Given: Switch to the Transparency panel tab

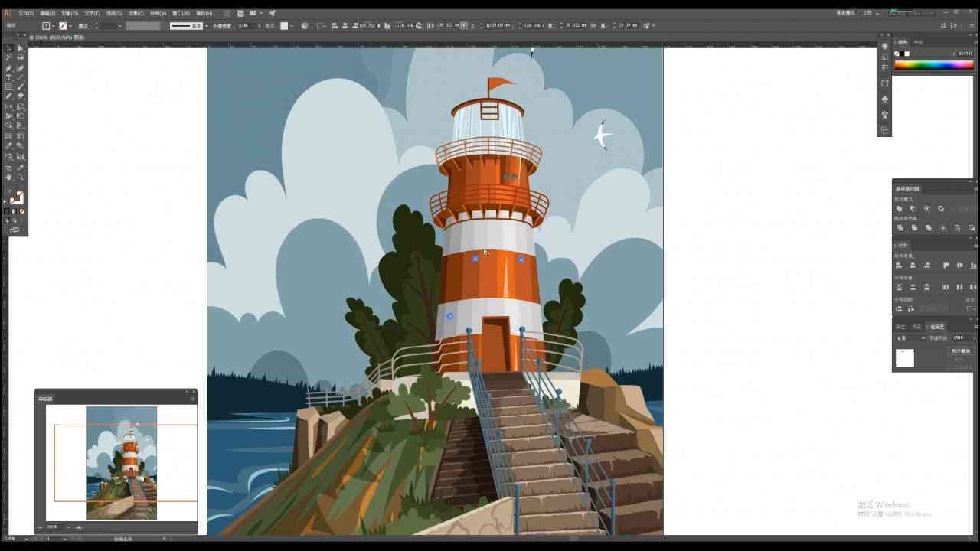Looking at the screenshot, I should tap(936, 327).
